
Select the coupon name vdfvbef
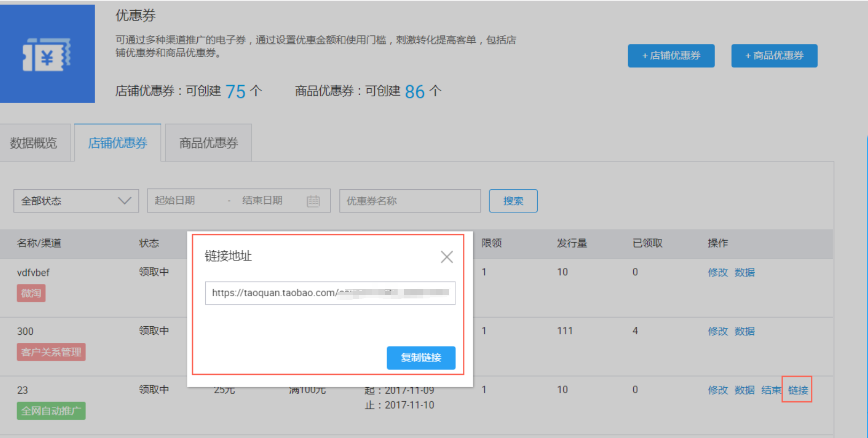[x=33, y=272]
